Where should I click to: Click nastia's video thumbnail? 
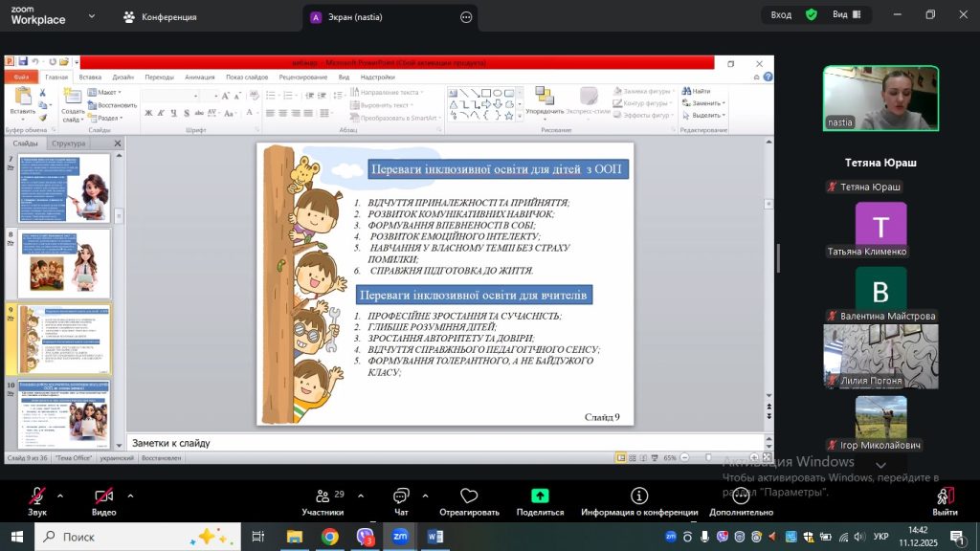880,98
